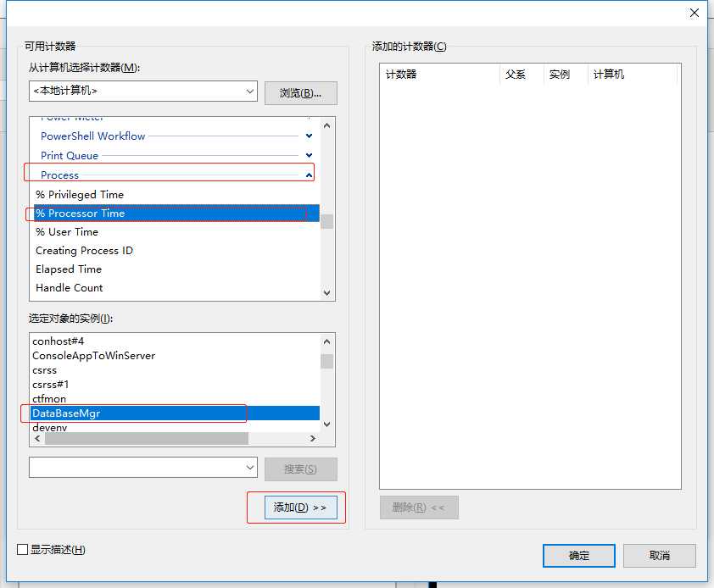Select the % Processor Time counter
This screenshot has height=588, width=714.
click(x=176, y=214)
